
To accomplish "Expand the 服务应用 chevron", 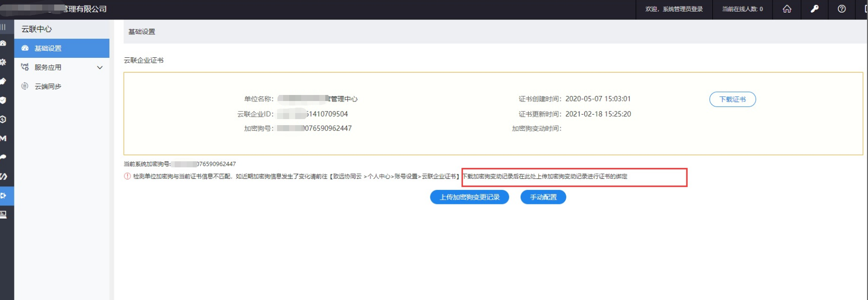I will 99,67.
